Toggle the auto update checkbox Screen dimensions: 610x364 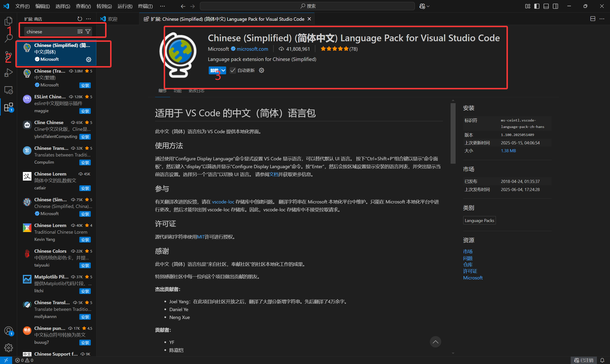(x=233, y=71)
